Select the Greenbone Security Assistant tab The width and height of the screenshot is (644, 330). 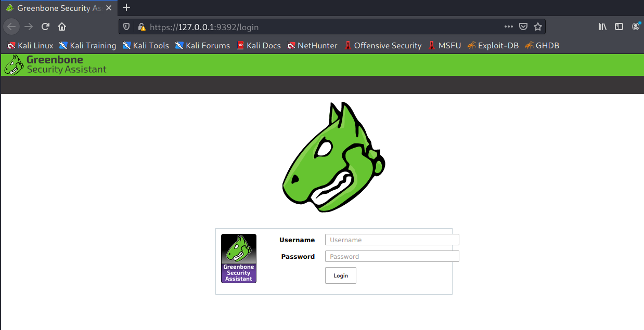(x=55, y=8)
